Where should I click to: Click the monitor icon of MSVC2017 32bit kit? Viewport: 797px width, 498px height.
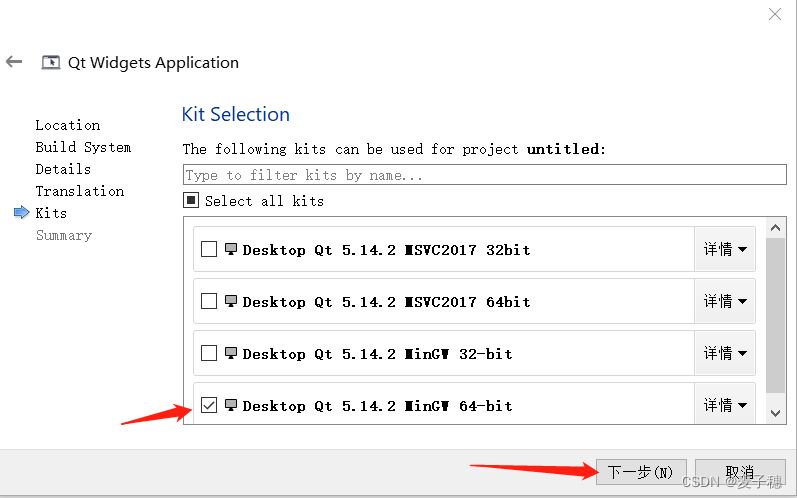click(x=231, y=249)
